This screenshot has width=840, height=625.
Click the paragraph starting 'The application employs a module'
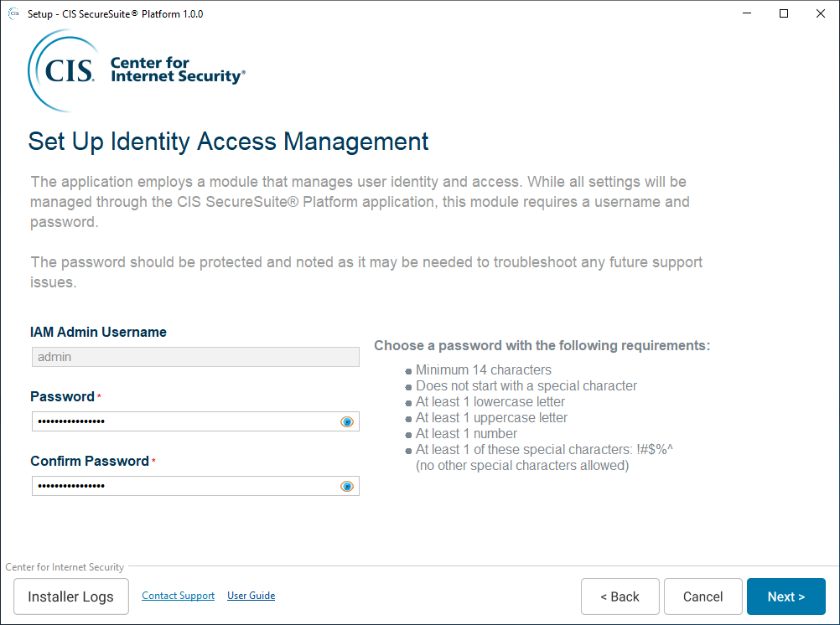[x=360, y=202]
